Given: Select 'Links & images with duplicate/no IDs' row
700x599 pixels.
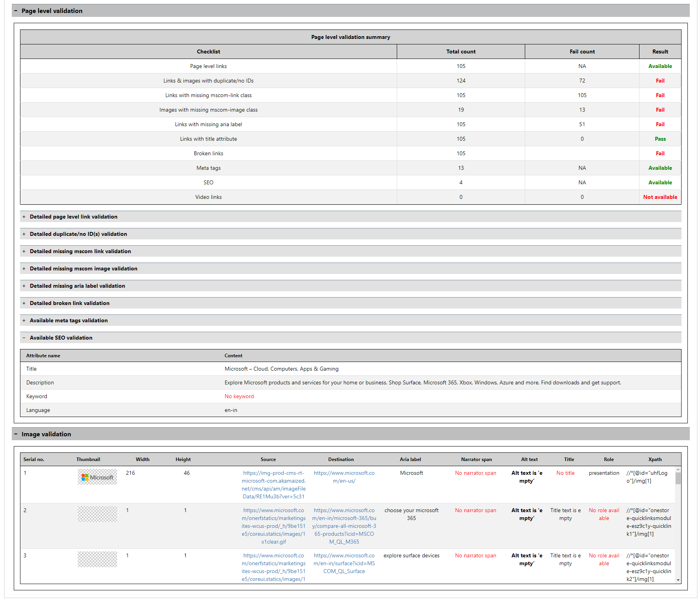Looking at the screenshot, I should [x=351, y=81].
